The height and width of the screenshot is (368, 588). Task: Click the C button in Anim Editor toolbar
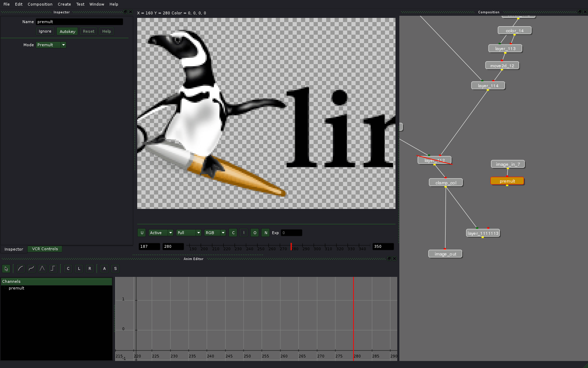[x=68, y=269]
